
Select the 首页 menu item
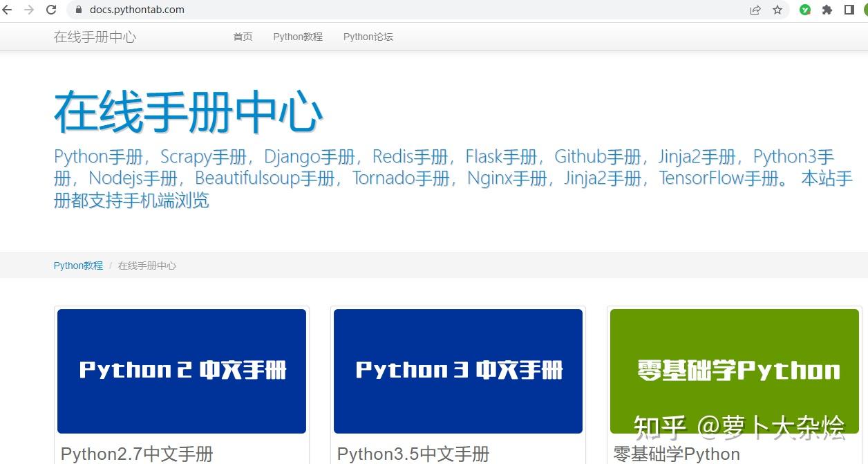(x=243, y=37)
